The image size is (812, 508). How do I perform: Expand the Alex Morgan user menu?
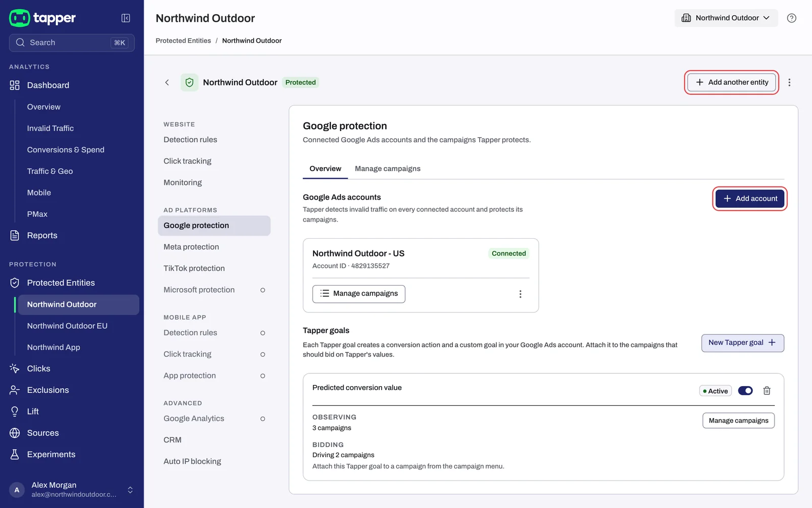(72, 490)
